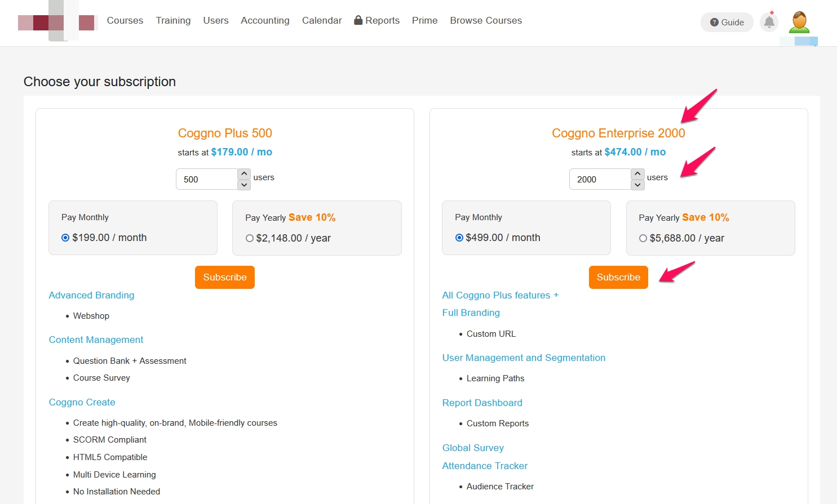The height and width of the screenshot is (504, 837).
Task: Click the notification bell icon
Action: pyautogui.click(x=769, y=22)
